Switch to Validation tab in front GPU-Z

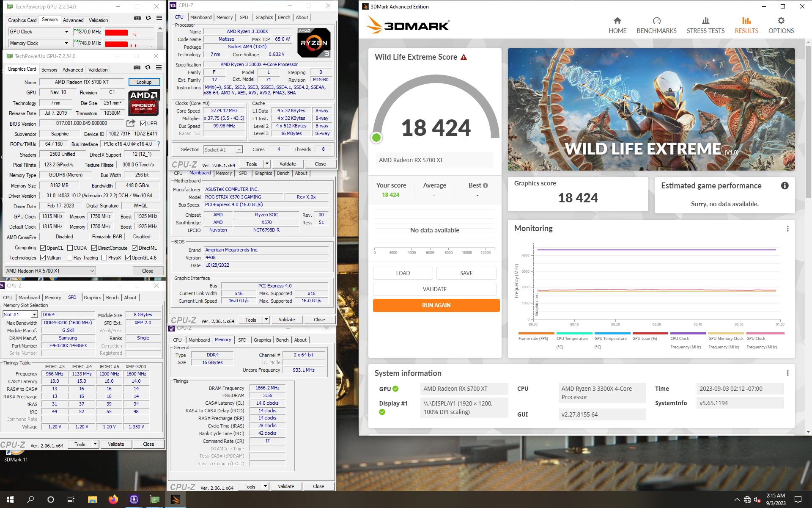tap(98, 70)
